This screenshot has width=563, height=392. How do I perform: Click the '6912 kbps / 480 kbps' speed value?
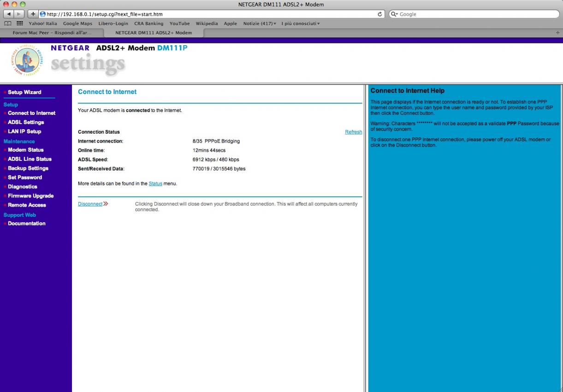[216, 160]
